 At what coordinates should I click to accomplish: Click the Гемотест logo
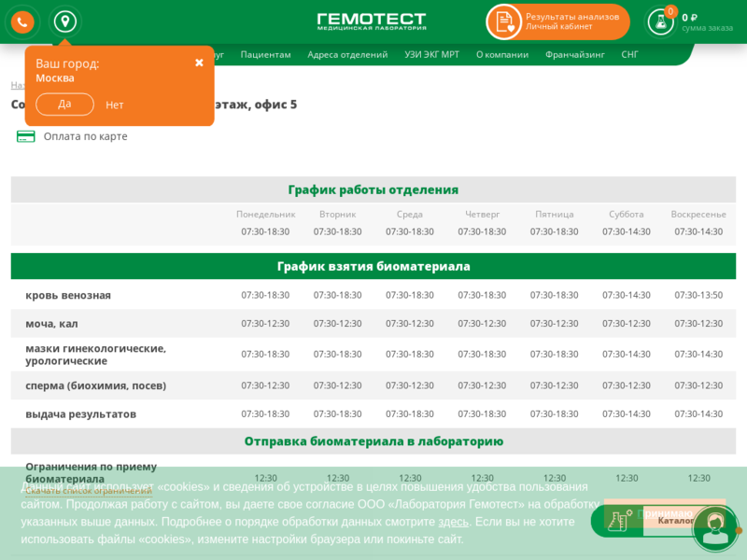[371, 21]
